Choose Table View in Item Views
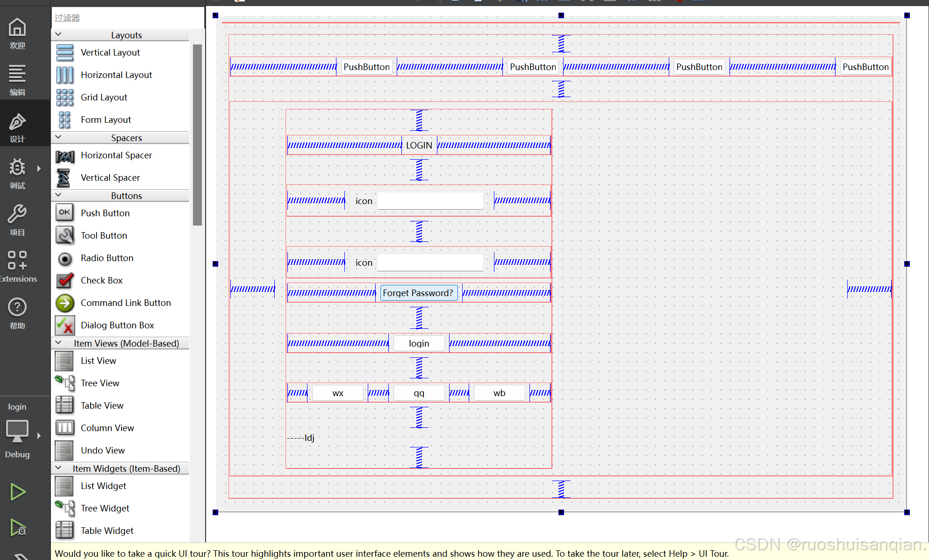Image resolution: width=929 pixels, height=560 pixels. 102,405
